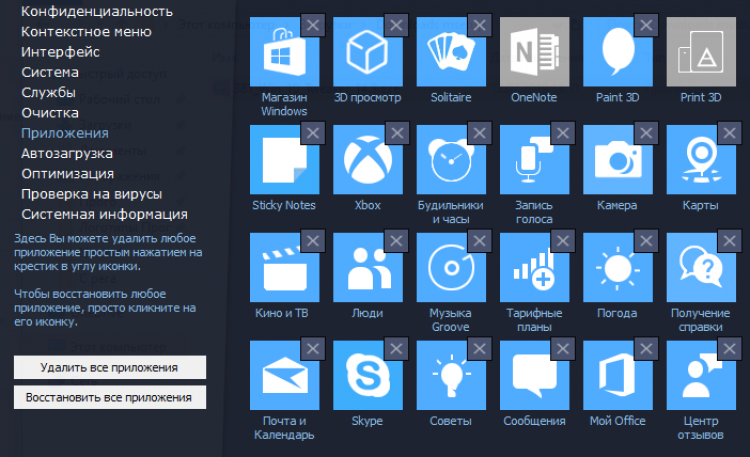This screenshot has width=750, height=457.
Task: Delete Solitaire via the corner X
Action: 480,25
